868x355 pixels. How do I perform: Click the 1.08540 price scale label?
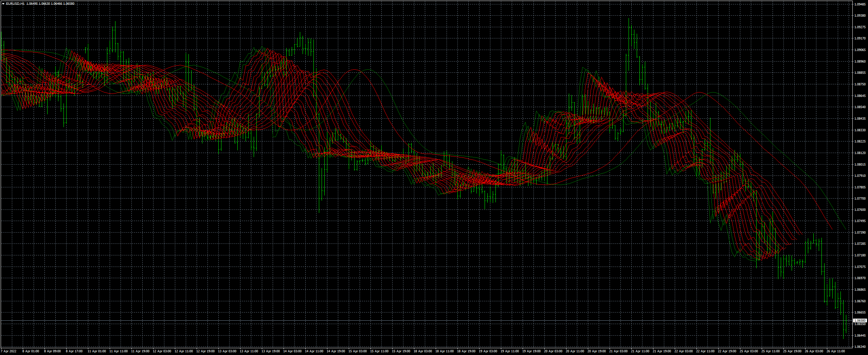(x=860, y=107)
